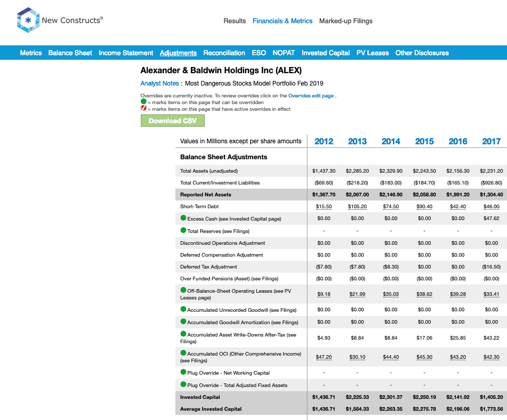The height and width of the screenshot is (420, 507).
Task: Open Marked-up Filings section
Action: coord(346,21)
